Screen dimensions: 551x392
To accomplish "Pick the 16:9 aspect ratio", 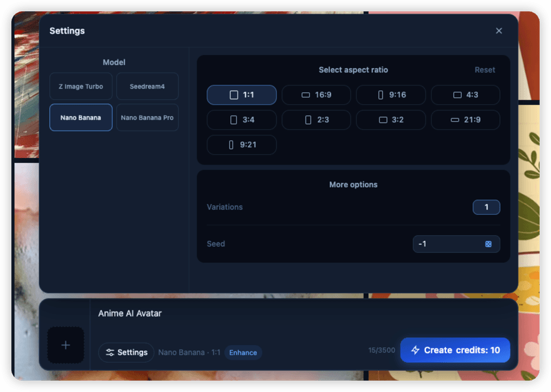I will [316, 95].
